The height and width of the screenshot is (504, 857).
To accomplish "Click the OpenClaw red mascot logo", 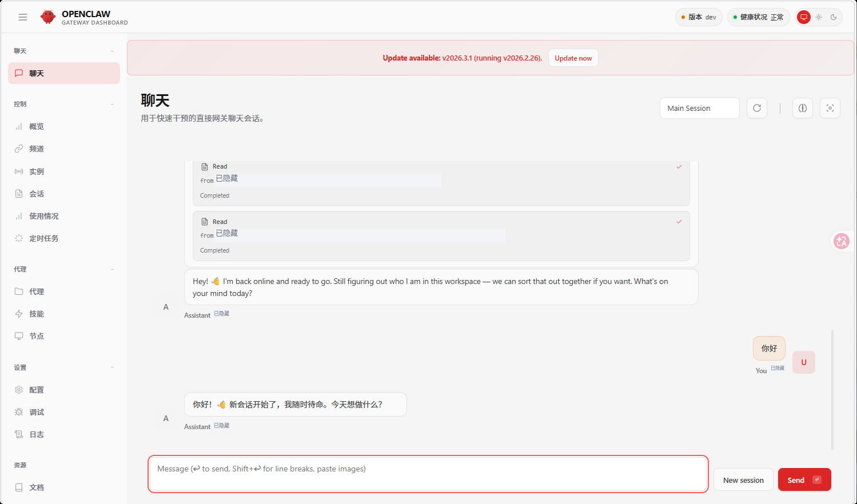I will (x=48, y=17).
